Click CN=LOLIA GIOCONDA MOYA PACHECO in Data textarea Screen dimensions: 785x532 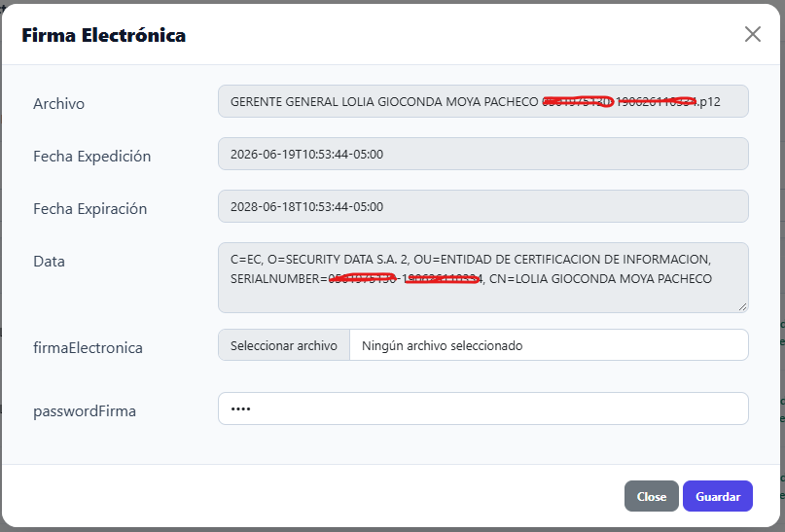point(600,279)
